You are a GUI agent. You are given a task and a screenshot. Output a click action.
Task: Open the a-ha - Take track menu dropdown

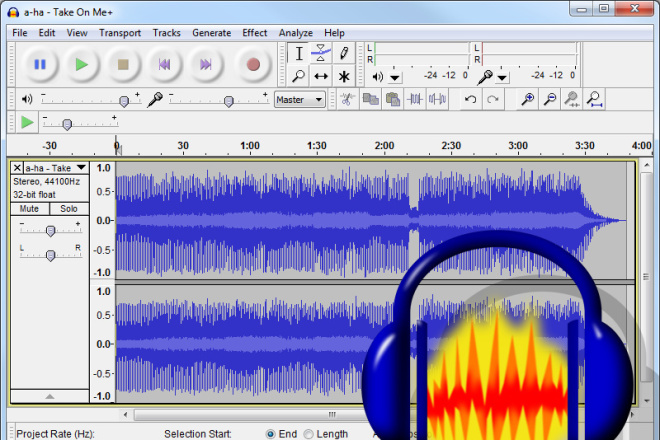click(81, 168)
